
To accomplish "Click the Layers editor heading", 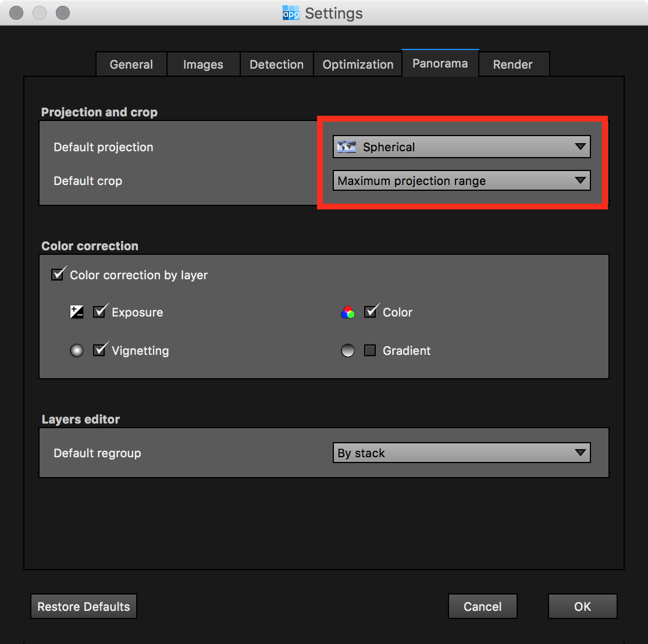I will [81, 419].
